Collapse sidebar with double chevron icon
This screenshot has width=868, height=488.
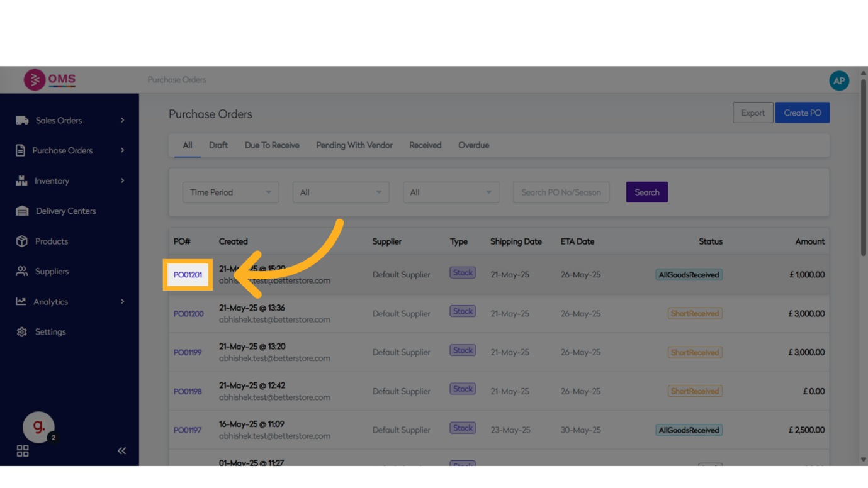[x=121, y=450]
